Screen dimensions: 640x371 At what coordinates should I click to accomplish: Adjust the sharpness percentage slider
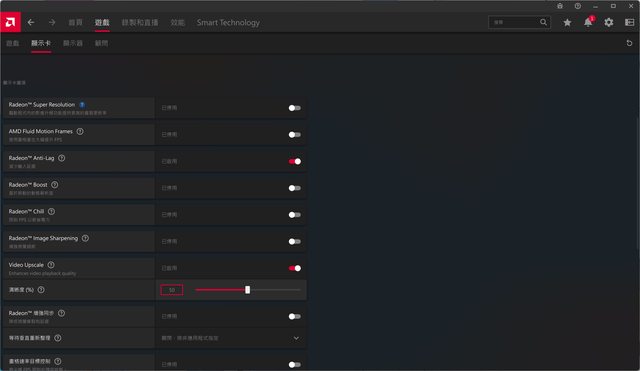(x=247, y=290)
